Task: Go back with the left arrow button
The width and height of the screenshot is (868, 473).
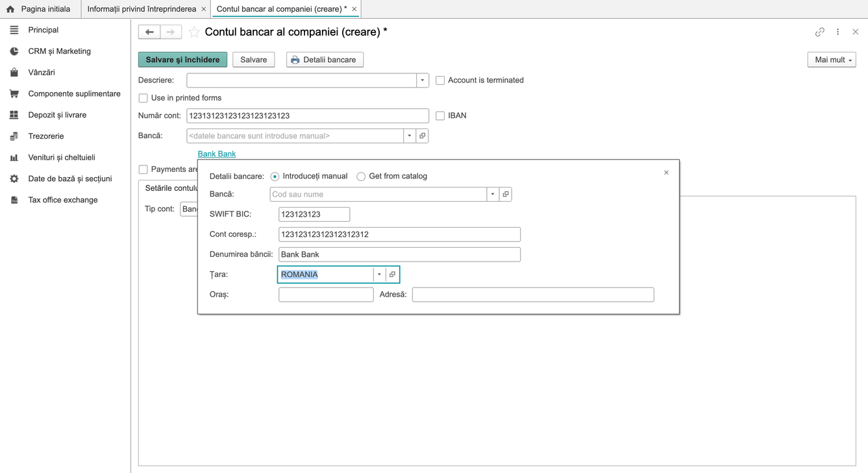Action: click(x=149, y=32)
